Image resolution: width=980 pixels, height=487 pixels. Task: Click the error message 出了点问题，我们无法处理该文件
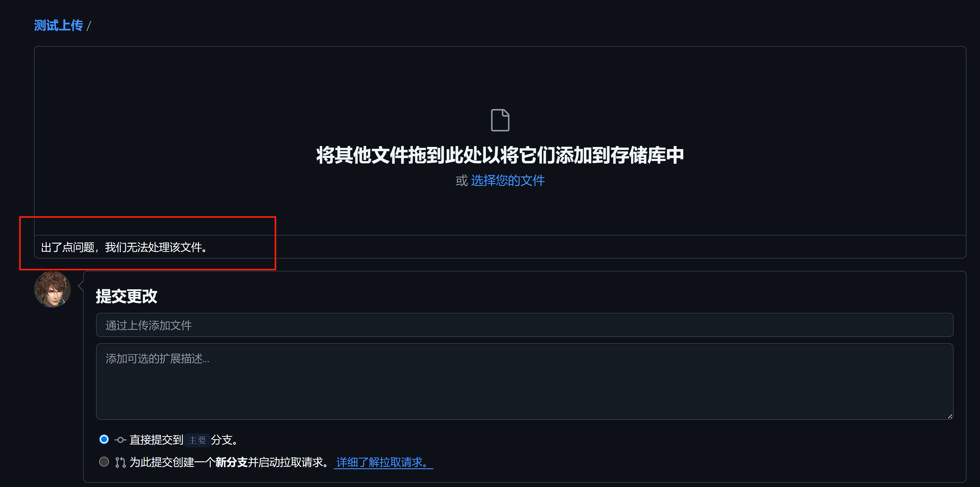point(124,247)
